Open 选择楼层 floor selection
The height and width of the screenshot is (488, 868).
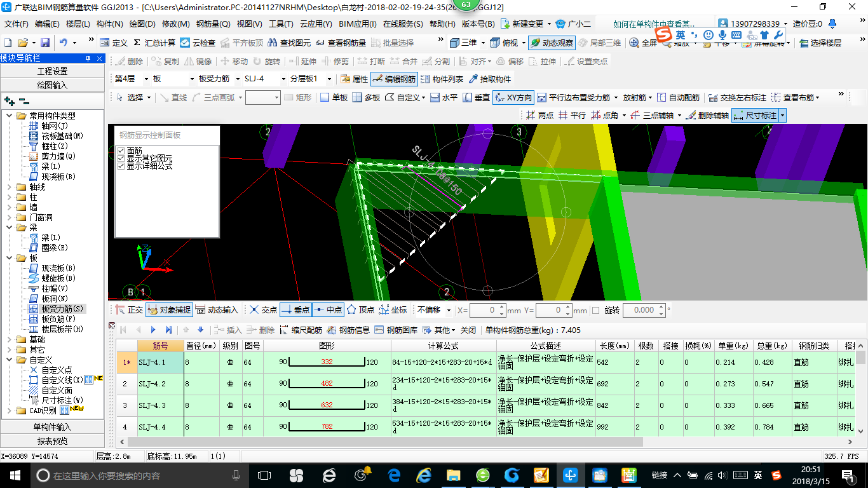coord(820,43)
